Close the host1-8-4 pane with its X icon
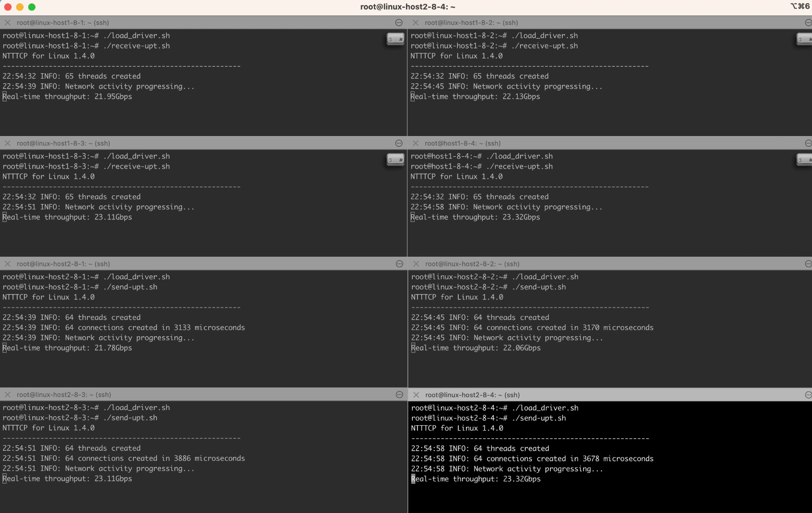812x513 pixels. (x=416, y=143)
